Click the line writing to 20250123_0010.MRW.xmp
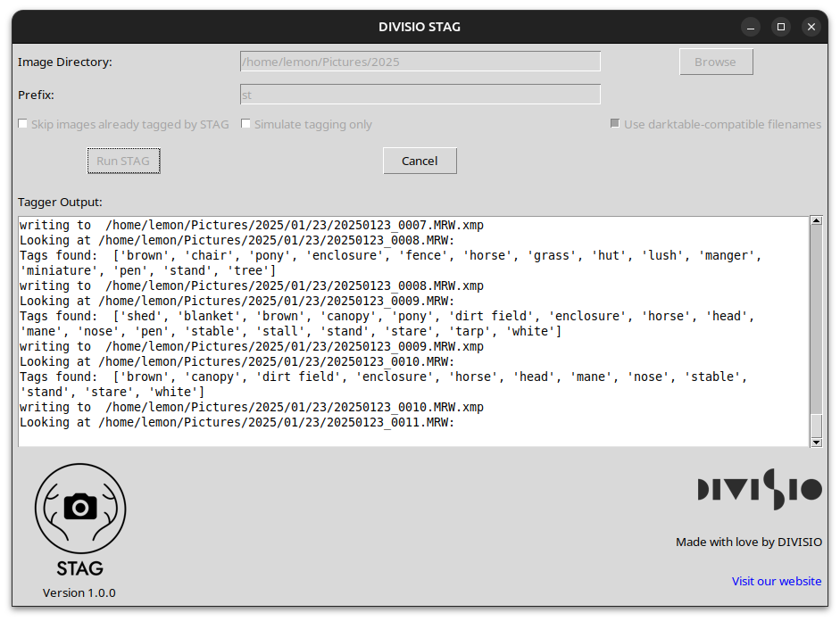Image resolution: width=840 pixels, height=621 pixels. pos(252,408)
